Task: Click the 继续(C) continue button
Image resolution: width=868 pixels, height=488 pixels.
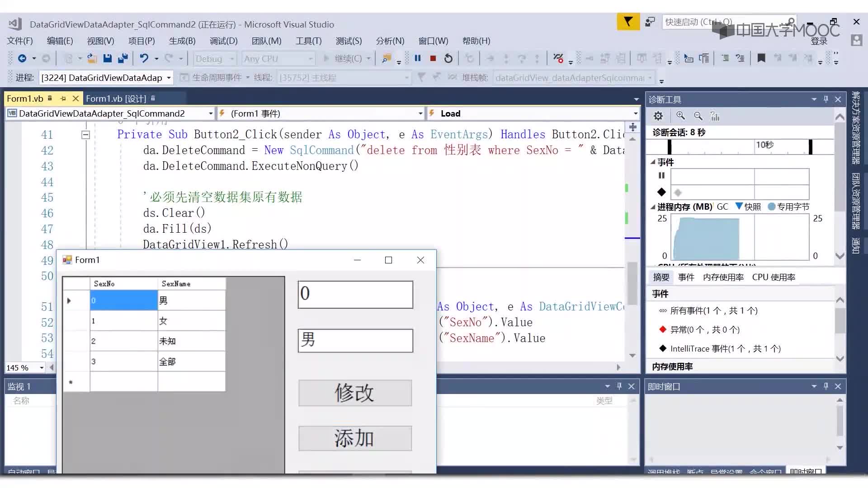Action: (347, 58)
